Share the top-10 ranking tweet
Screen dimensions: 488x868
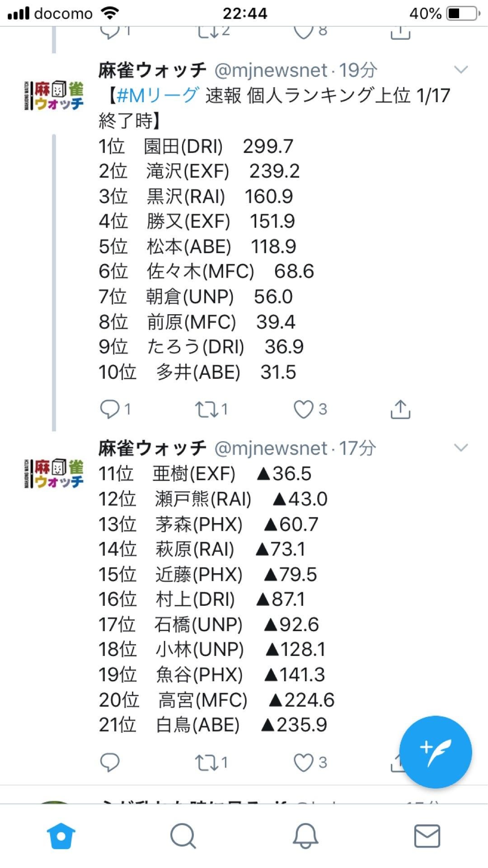point(401,409)
